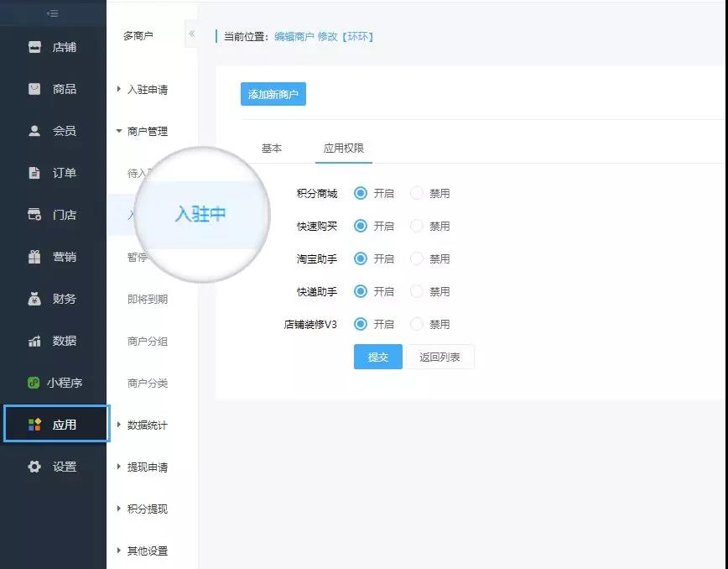Click the 淘宝助手 row label
This screenshot has width=728, height=569.
[317, 258]
